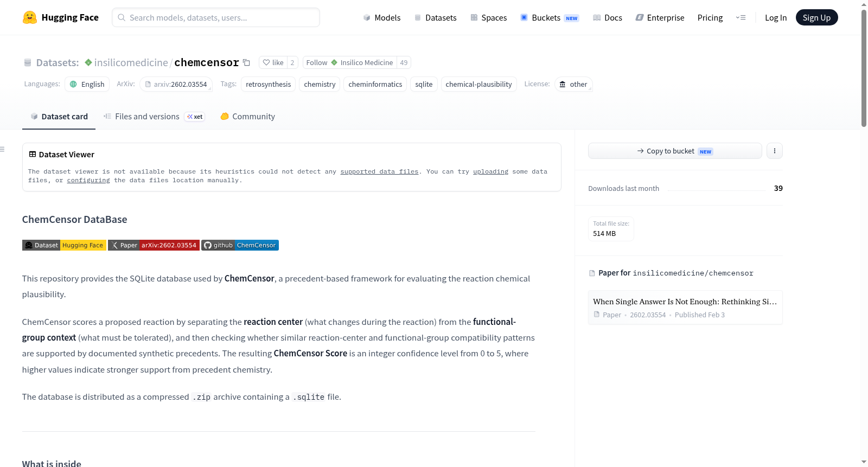
Task: Open the Paper arXiv:2602.03554 badge
Action: (154, 245)
